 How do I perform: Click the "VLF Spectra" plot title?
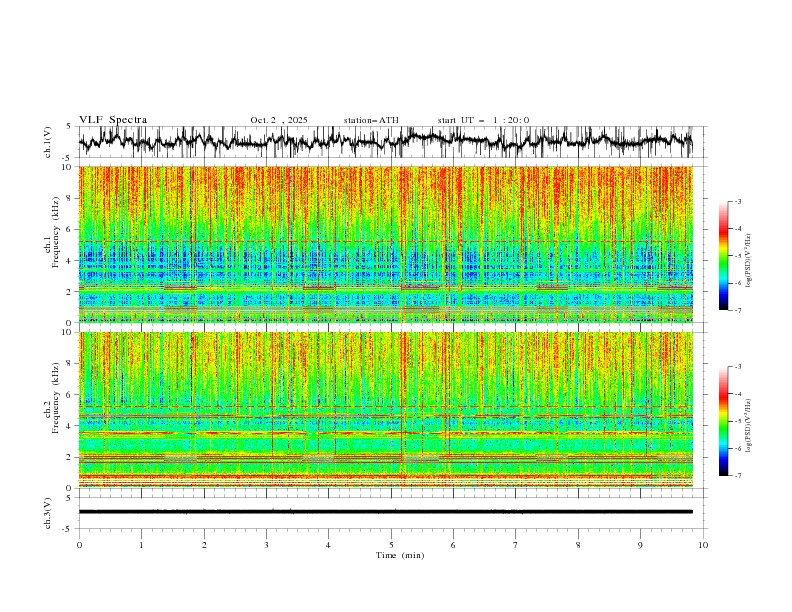point(113,120)
